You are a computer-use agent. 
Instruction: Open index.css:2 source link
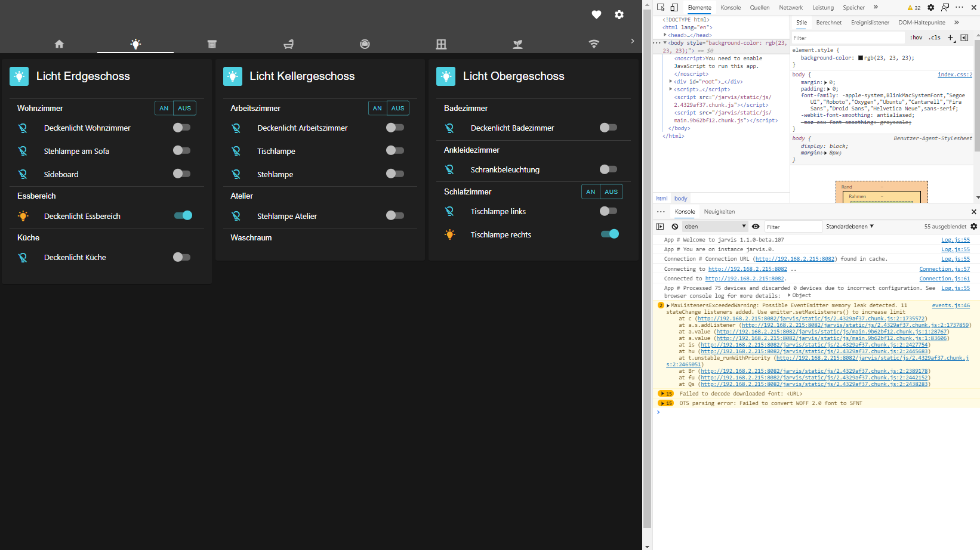pos(955,75)
